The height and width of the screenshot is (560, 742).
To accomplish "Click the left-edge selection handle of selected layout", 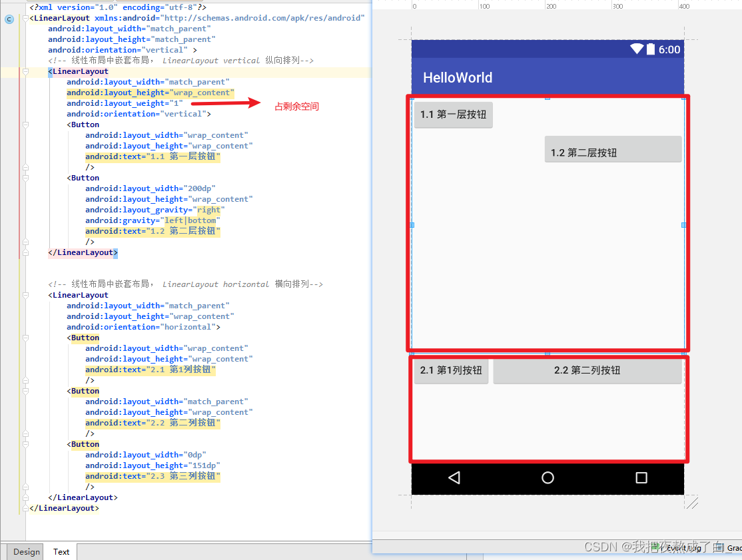I will [412, 225].
